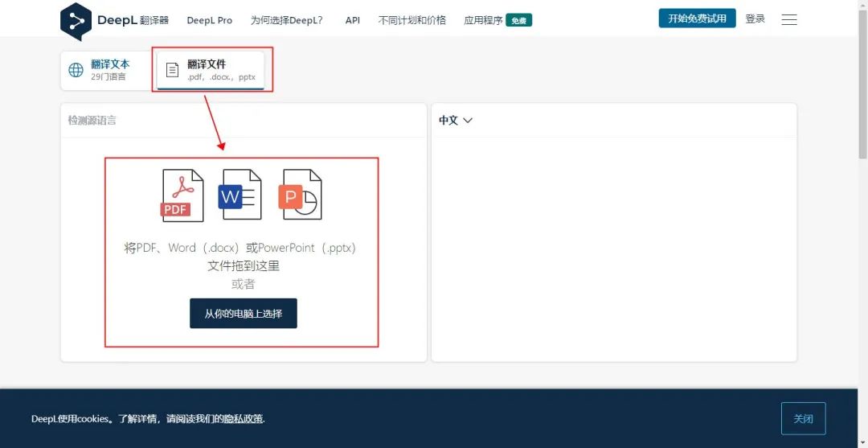The height and width of the screenshot is (448, 868).
Task: Click the document icon in Translate files tab
Action: coord(173,70)
